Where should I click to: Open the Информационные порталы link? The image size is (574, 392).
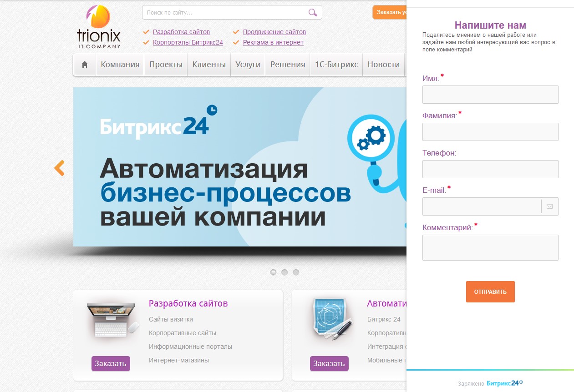[190, 347]
